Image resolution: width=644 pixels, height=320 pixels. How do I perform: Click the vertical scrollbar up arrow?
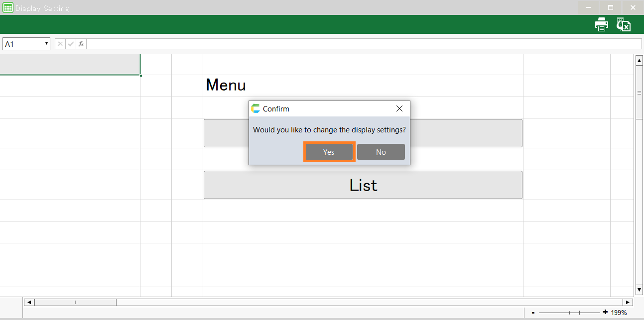coord(639,61)
